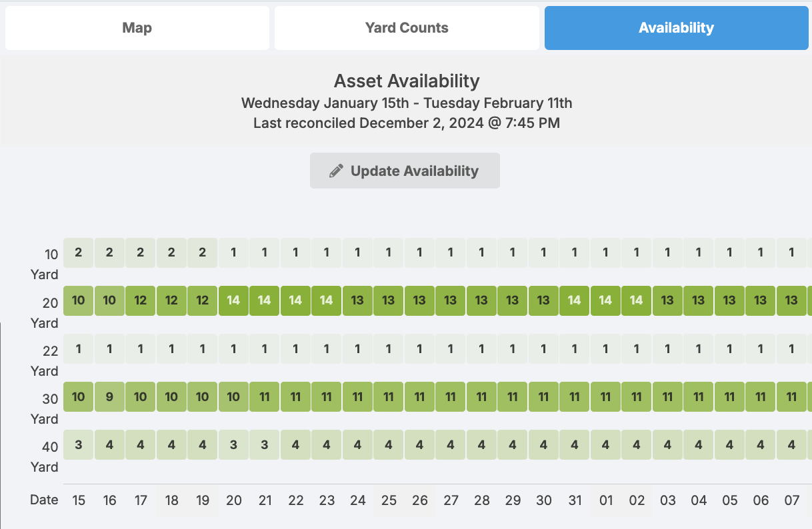Image resolution: width=812 pixels, height=529 pixels.
Task: Select the Availability tab
Action: pos(676,28)
